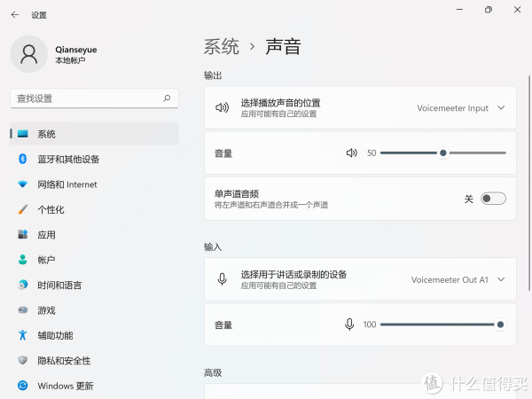Expand Voicemeeter Input output device dropdown
The width and height of the screenshot is (532, 399).
[501, 108]
